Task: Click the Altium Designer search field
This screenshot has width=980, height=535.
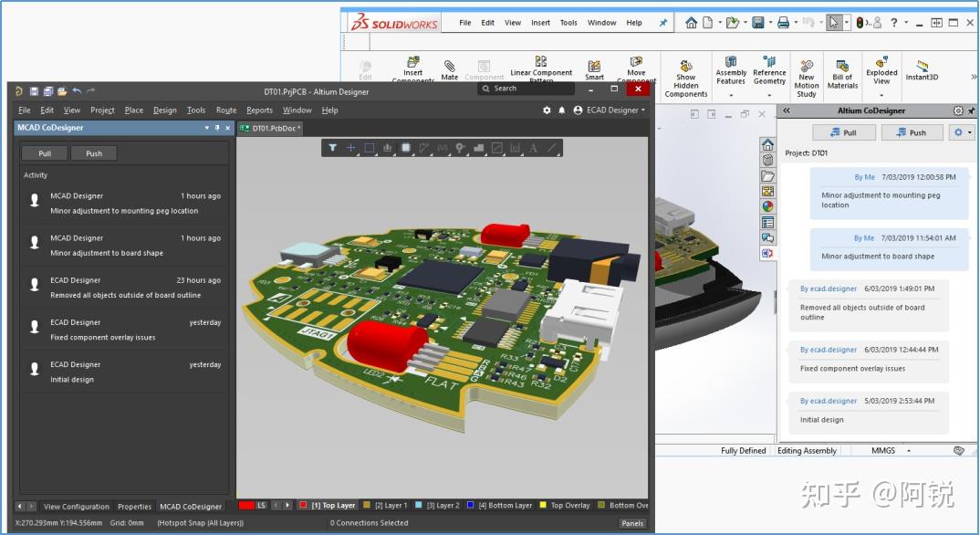Action: click(527, 89)
